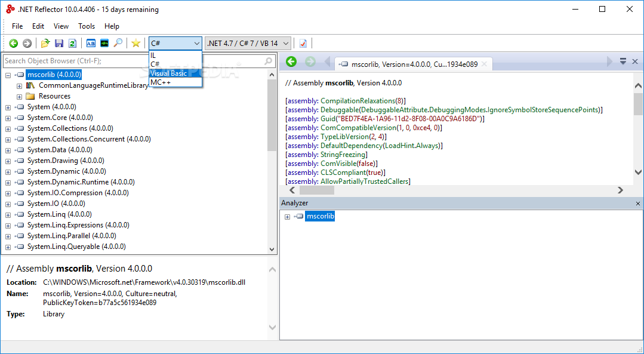Screen dimensions: 644x354
Task: Expand the System.Core (4.0.0.0) node
Action: 8,118
